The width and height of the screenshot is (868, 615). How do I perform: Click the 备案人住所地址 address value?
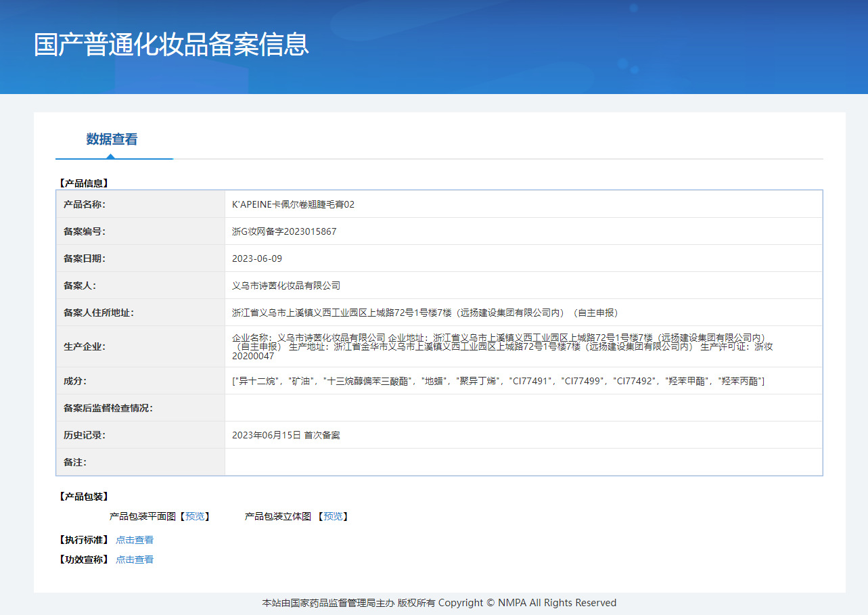(x=425, y=313)
